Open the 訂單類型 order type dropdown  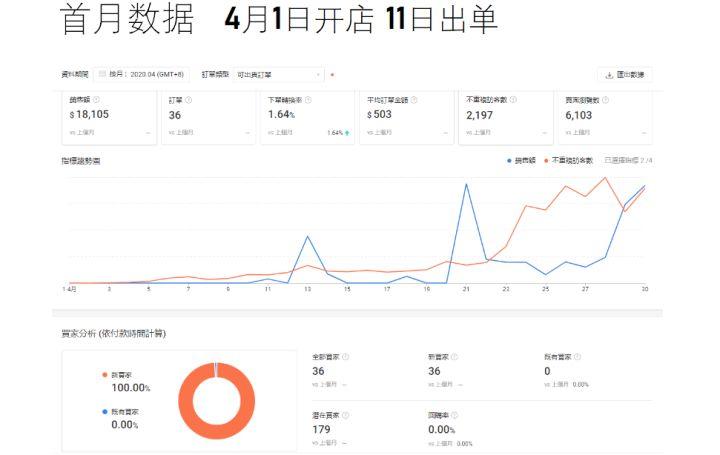click(278, 74)
